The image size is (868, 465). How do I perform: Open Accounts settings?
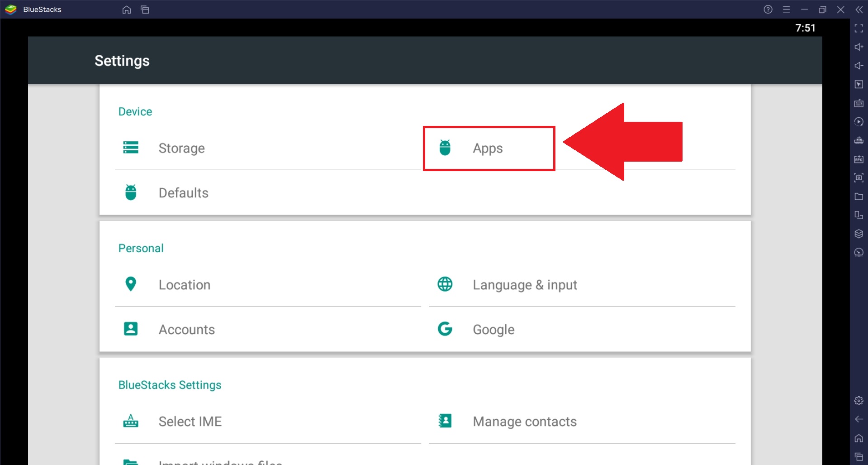[268, 329]
